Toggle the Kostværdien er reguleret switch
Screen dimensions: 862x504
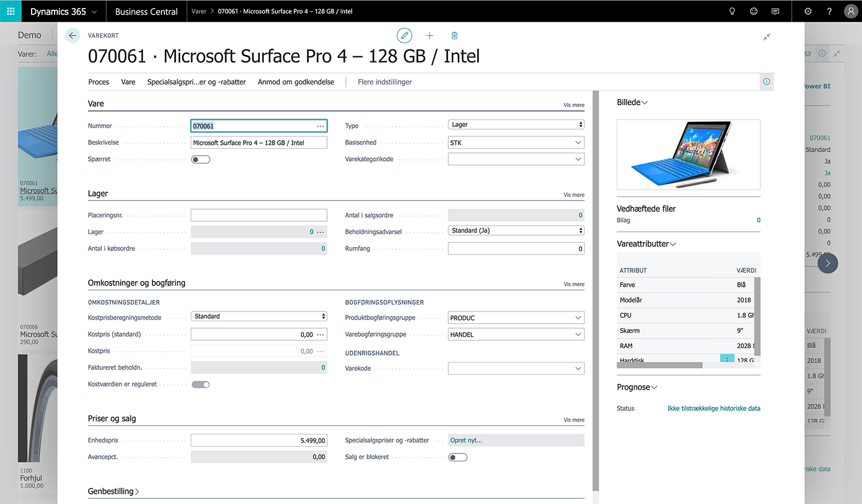(201, 384)
